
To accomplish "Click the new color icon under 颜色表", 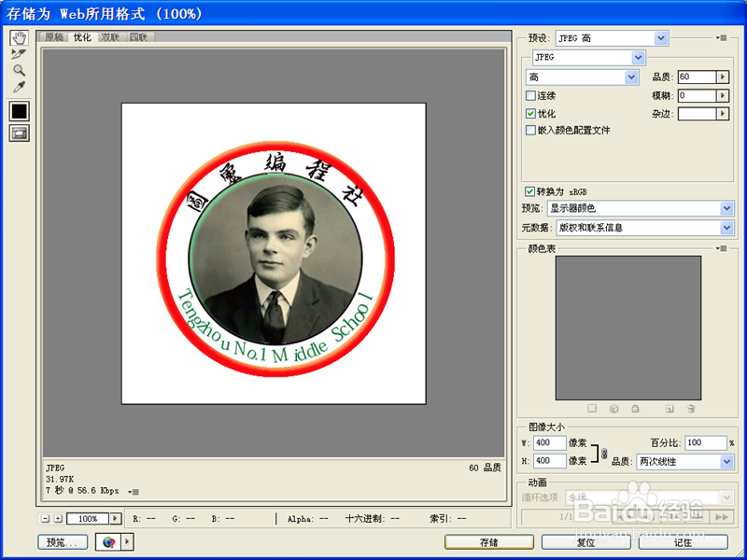I will [x=669, y=409].
